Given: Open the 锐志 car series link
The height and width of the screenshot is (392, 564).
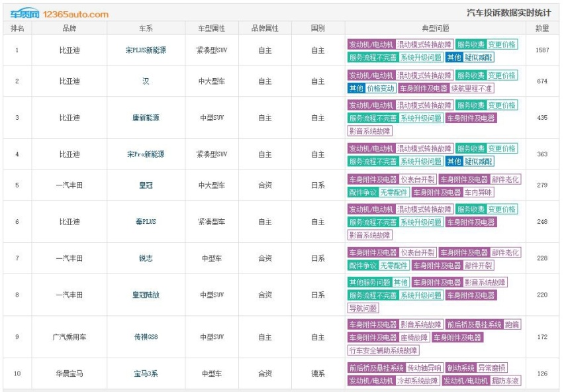Looking at the screenshot, I should point(146,258).
